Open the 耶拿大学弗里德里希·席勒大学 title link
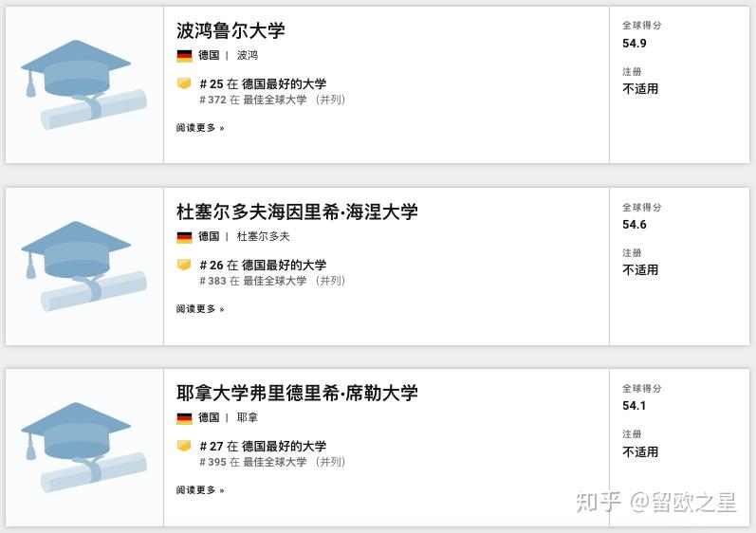 297,393
